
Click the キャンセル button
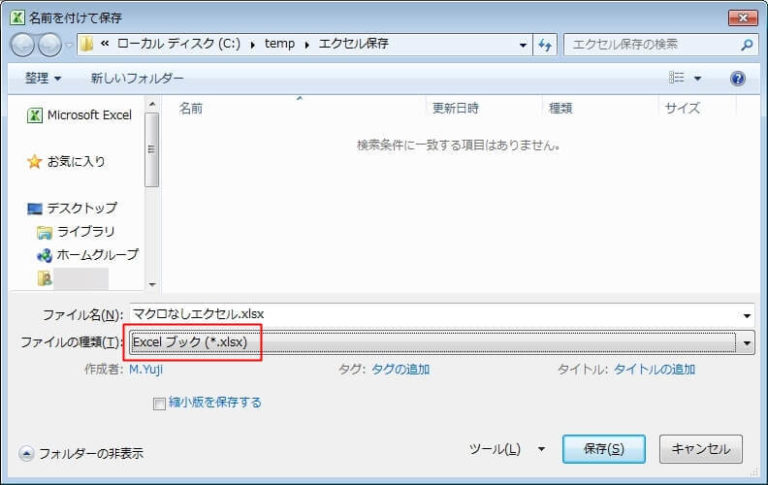coord(700,449)
